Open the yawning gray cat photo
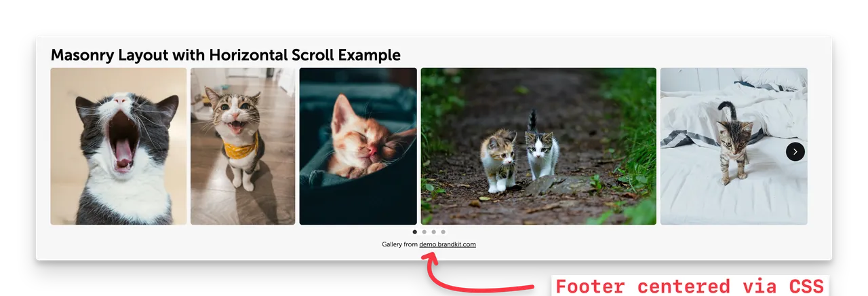 [x=119, y=146]
